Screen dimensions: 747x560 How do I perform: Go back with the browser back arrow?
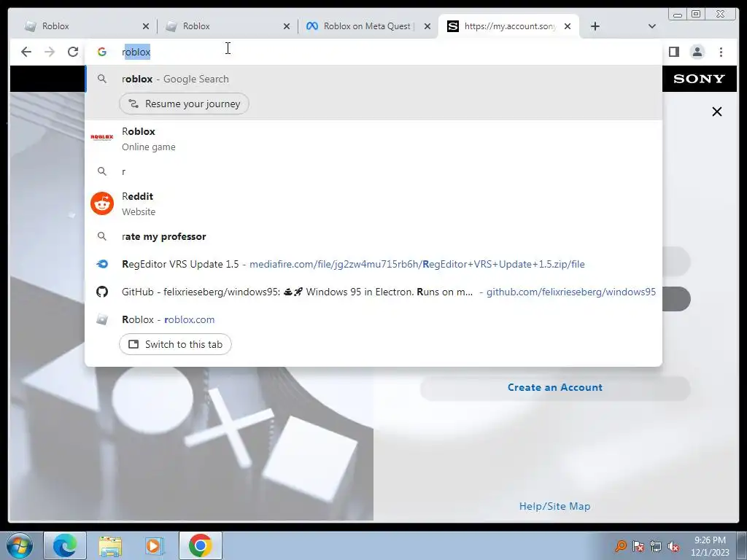point(26,52)
